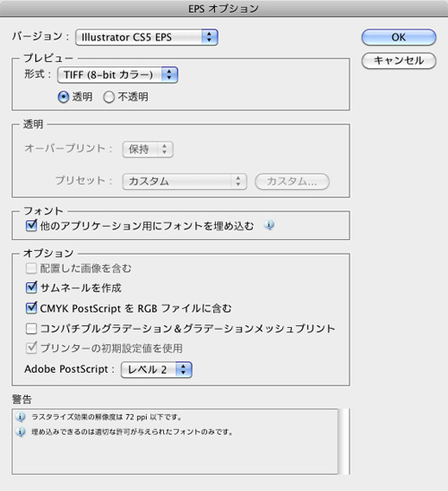
Task: Click the info icon beside font embedding option
Action: 269,225
